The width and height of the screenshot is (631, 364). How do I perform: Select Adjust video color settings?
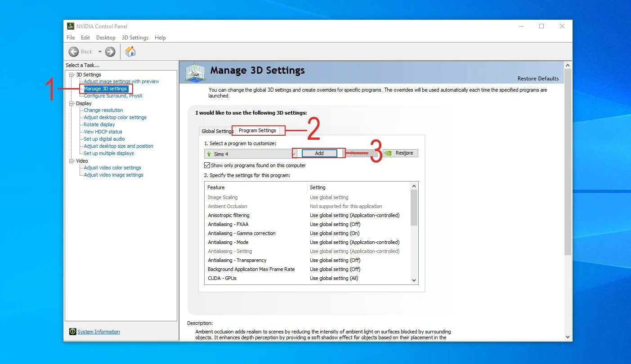pos(112,168)
